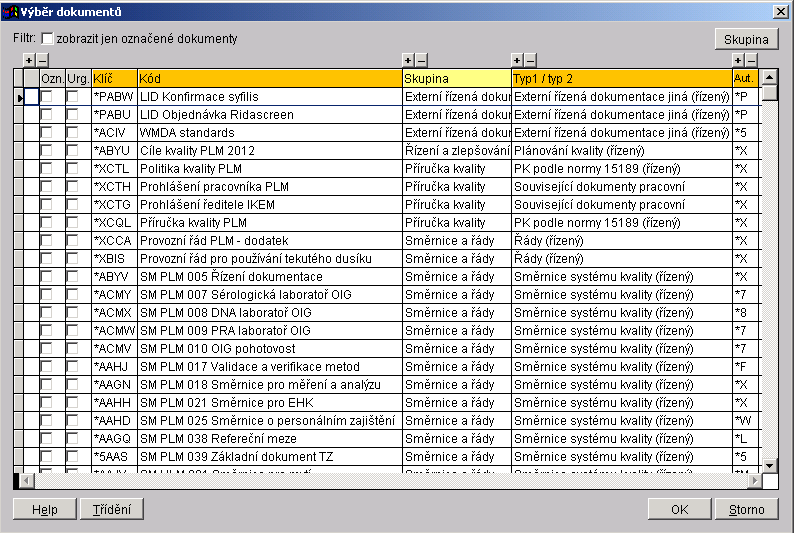
Task: Mark the Ozn. checkbox for the *ABYV row
Action: (x=46, y=277)
